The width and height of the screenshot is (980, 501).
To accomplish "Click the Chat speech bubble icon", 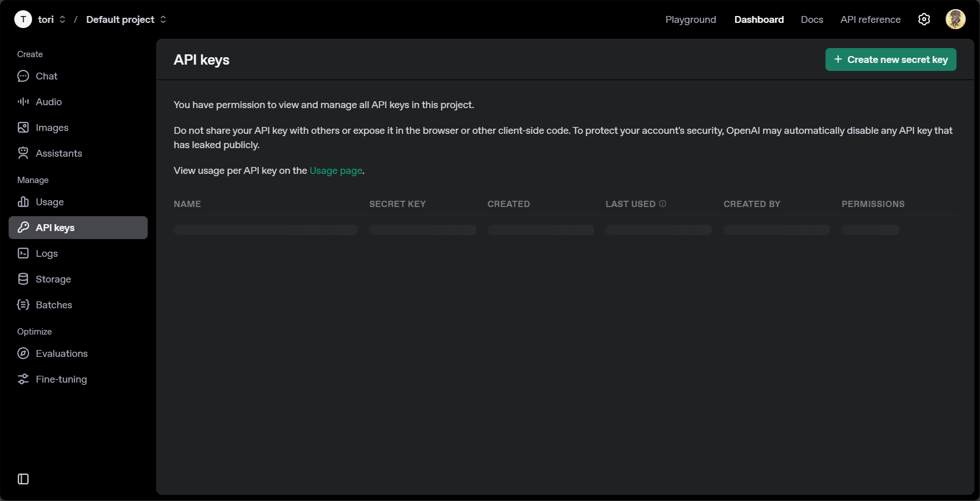I will point(23,76).
